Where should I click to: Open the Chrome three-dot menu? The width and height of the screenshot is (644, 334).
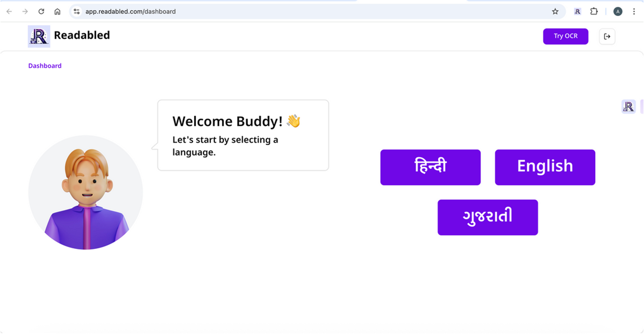pos(634,12)
